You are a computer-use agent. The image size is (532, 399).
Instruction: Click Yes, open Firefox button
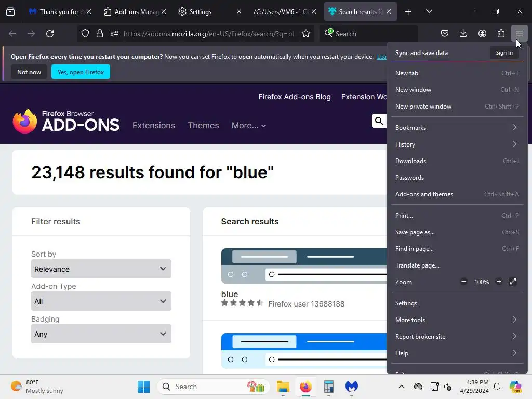tap(81, 72)
